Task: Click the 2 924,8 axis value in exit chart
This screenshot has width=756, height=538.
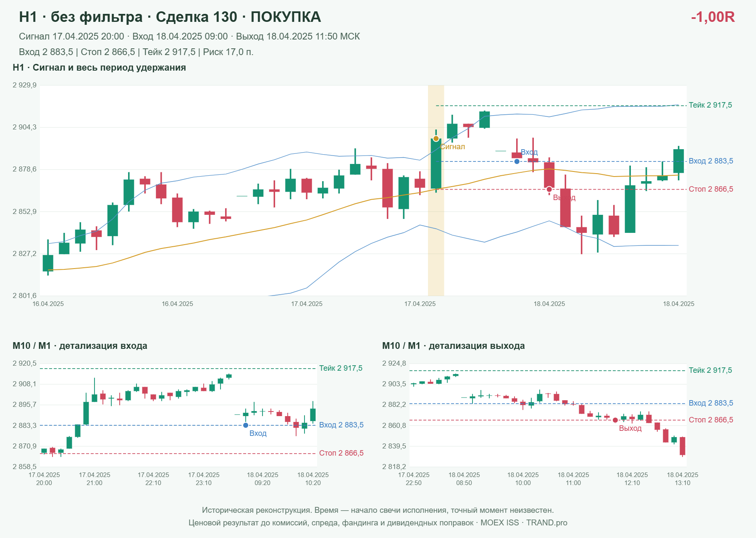Action: pyautogui.click(x=394, y=364)
